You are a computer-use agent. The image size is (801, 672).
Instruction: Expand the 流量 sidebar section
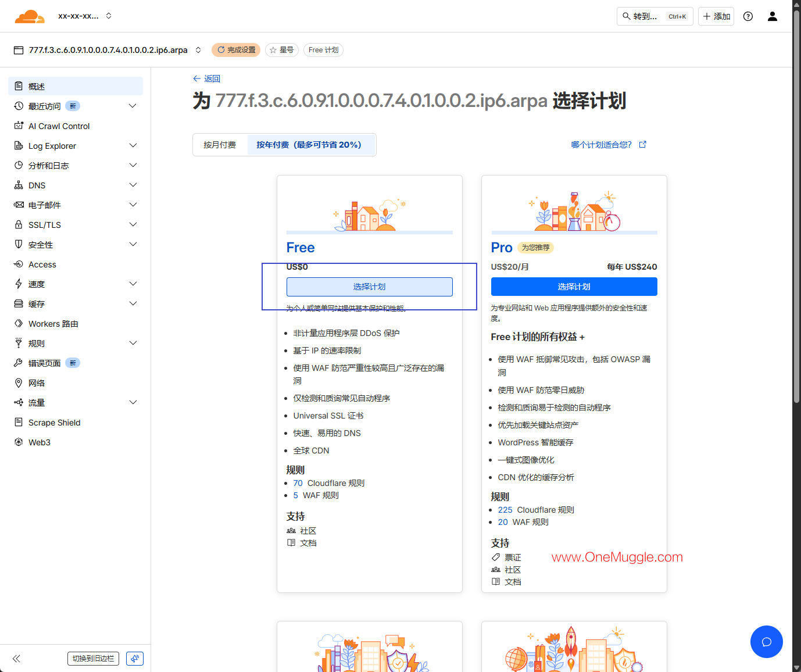[x=133, y=402]
